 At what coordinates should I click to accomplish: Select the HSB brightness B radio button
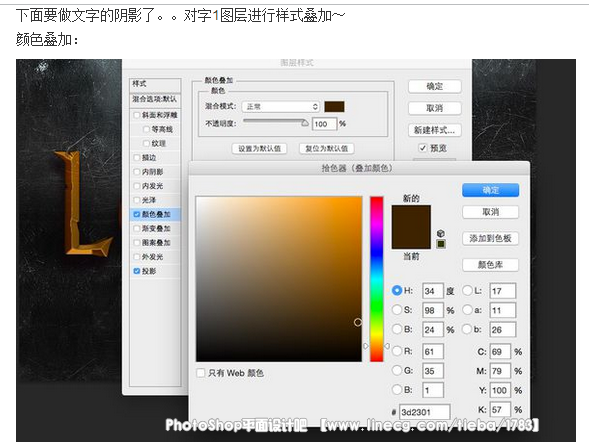tap(397, 329)
